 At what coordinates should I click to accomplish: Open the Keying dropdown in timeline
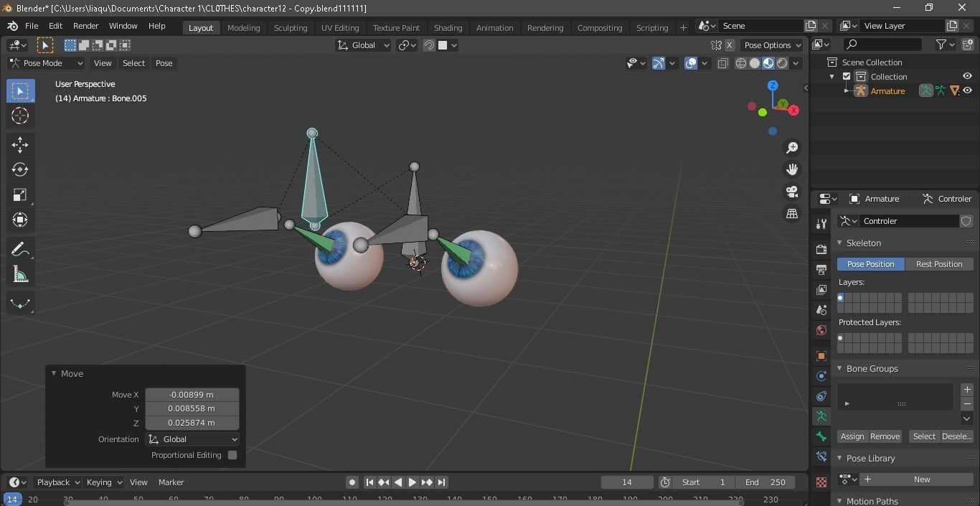coord(104,482)
